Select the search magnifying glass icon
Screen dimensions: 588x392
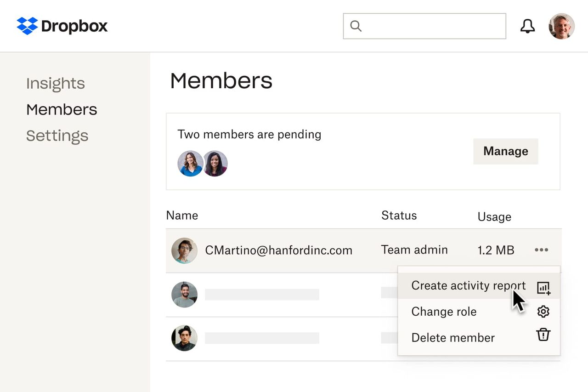pyautogui.click(x=356, y=26)
